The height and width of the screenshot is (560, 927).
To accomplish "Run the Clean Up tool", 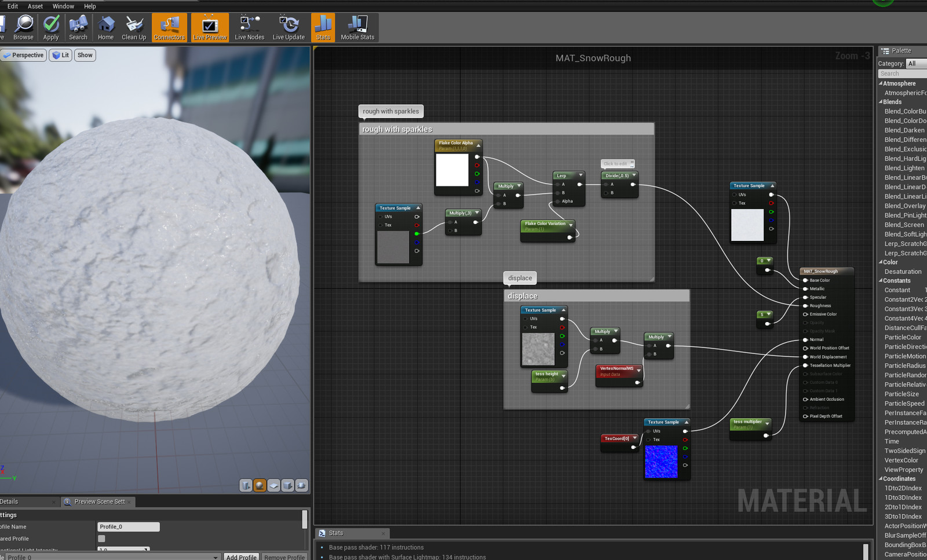I will coord(134,28).
